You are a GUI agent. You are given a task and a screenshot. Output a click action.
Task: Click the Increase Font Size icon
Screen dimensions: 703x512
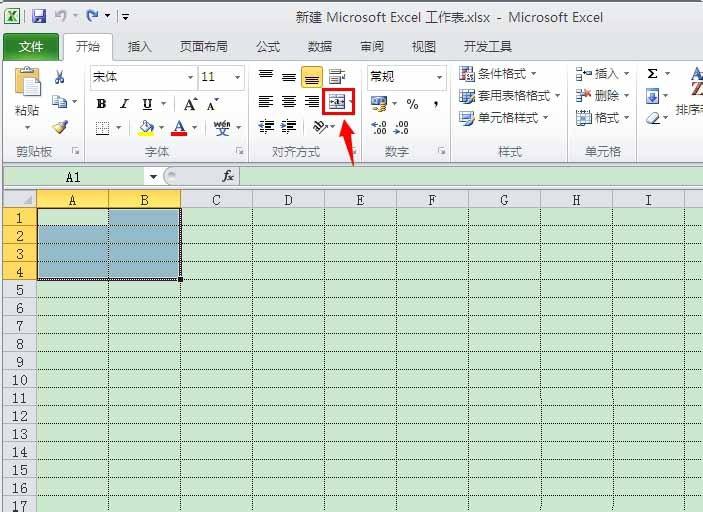point(190,103)
